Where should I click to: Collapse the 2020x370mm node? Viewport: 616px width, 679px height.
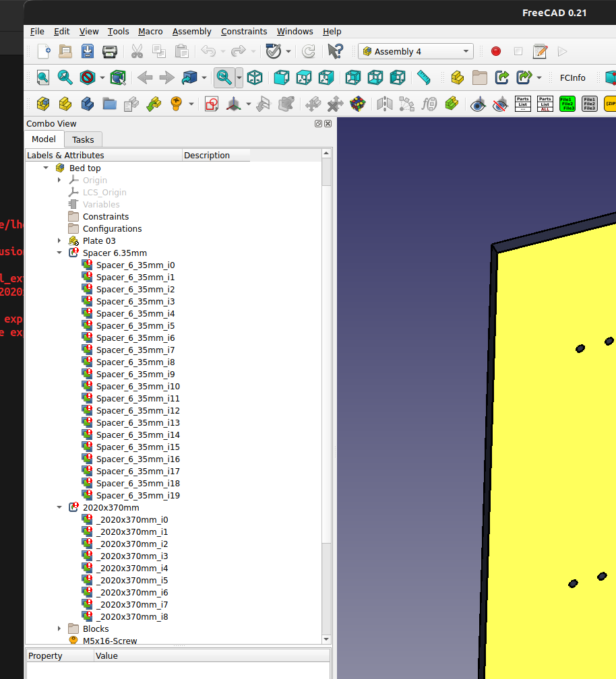point(59,507)
